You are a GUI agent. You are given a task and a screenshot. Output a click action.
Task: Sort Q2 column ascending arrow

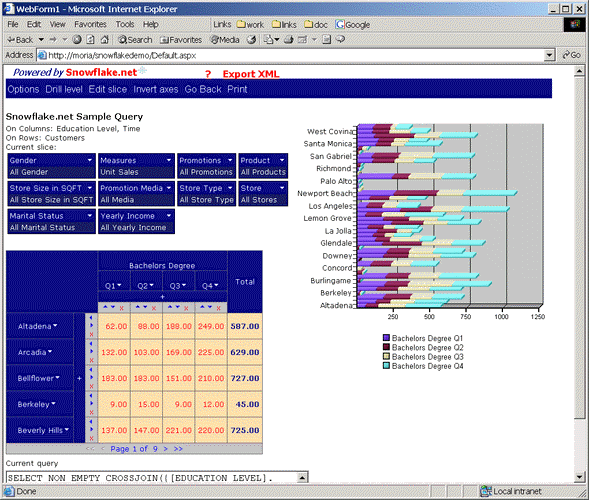(x=138, y=307)
